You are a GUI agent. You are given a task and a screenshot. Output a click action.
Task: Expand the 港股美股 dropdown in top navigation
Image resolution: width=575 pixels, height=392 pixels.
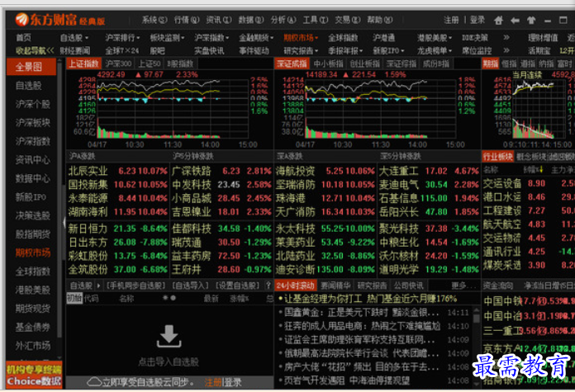[x=435, y=37]
